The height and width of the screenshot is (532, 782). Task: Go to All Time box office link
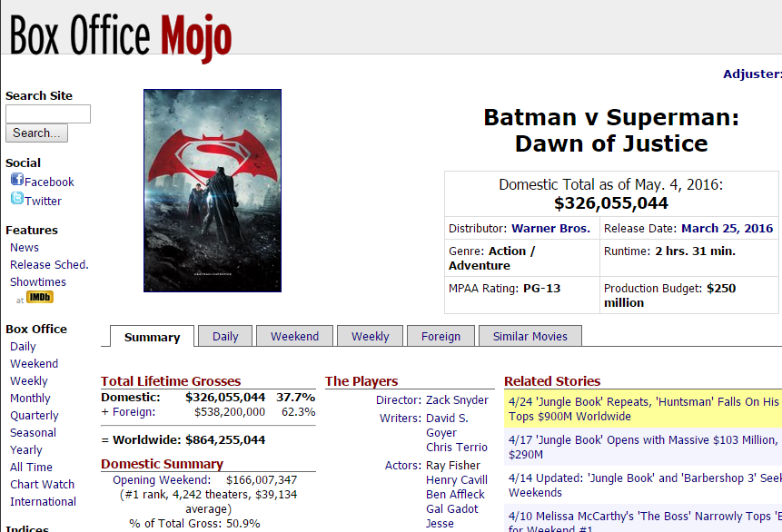click(x=31, y=468)
